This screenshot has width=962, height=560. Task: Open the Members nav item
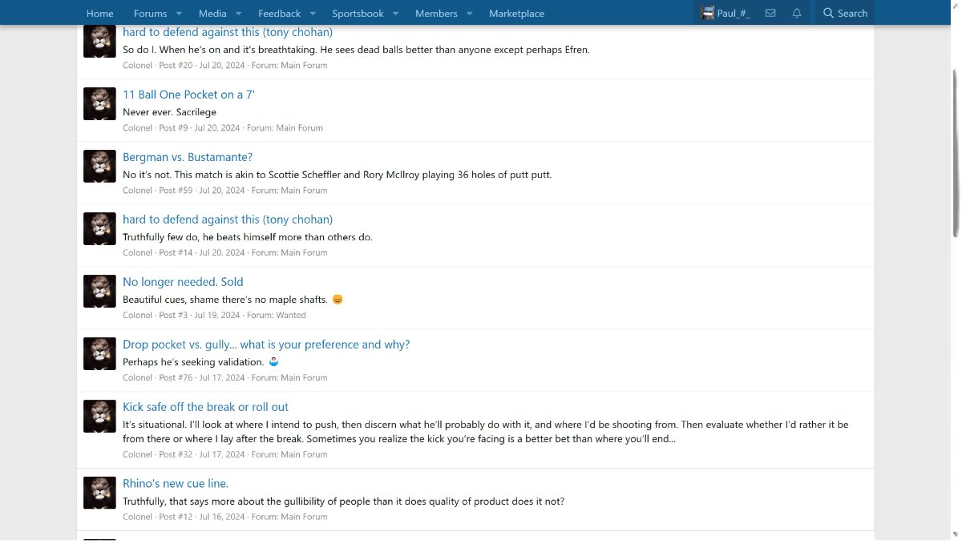436,14
